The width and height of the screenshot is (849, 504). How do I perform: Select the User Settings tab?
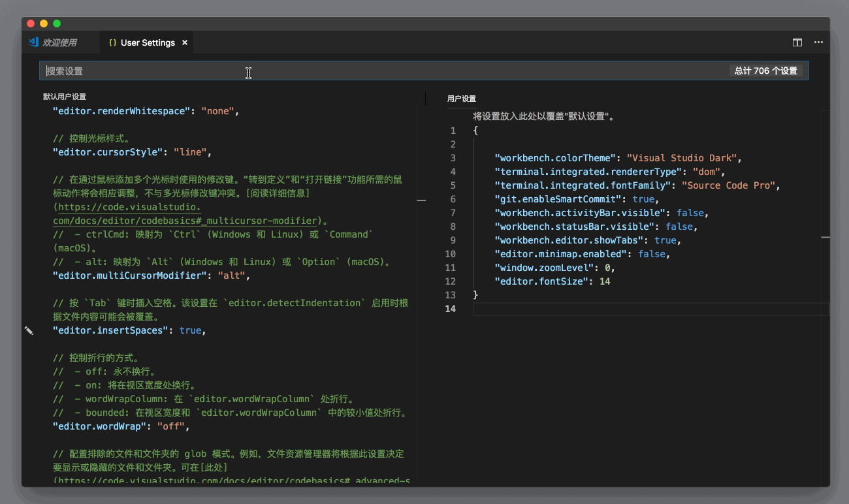point(148,42)
